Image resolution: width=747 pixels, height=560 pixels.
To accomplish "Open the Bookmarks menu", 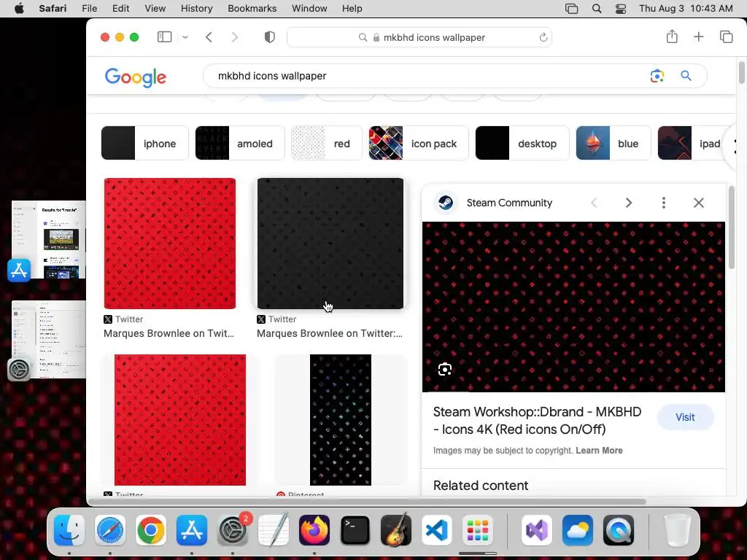I will (x=252, y=9).
